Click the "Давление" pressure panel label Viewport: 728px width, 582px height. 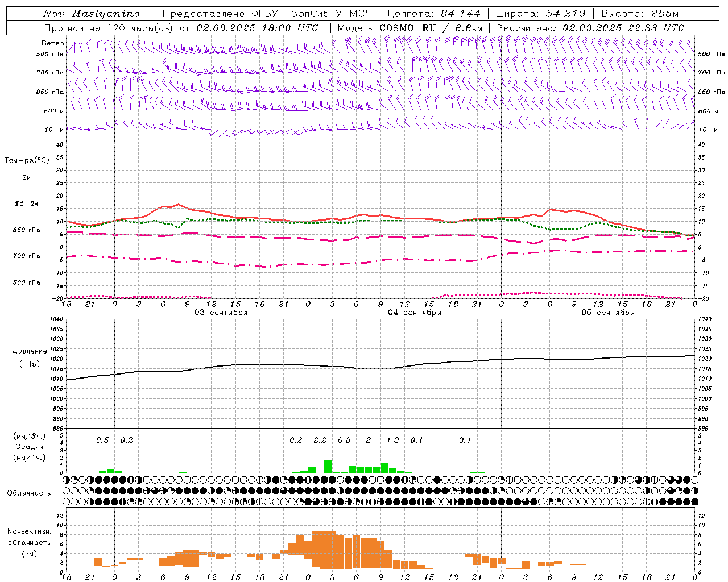(x=29, y=351)
